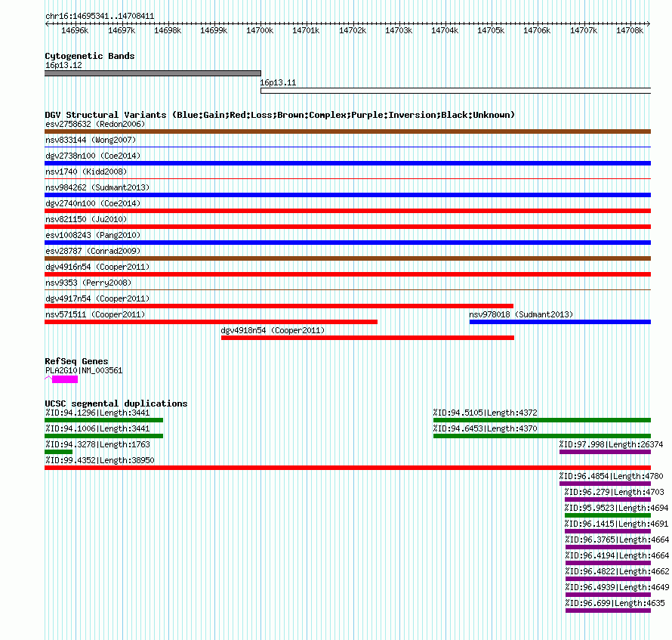Image resolution: width=672 pixels, height=640 pixels.
Task: Open esv28787 (Conrad2009) variant label
Action: coord(93,251)
